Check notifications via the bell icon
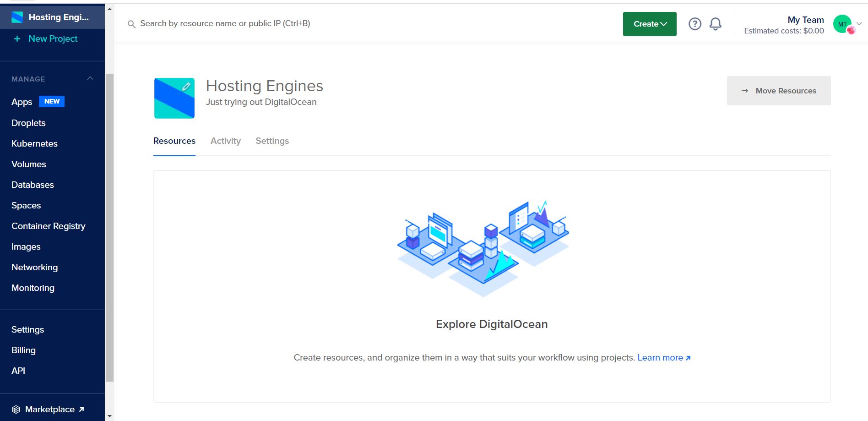Viewport: 868px width, 421px height. pyautogui.click(x=716, y=24)
